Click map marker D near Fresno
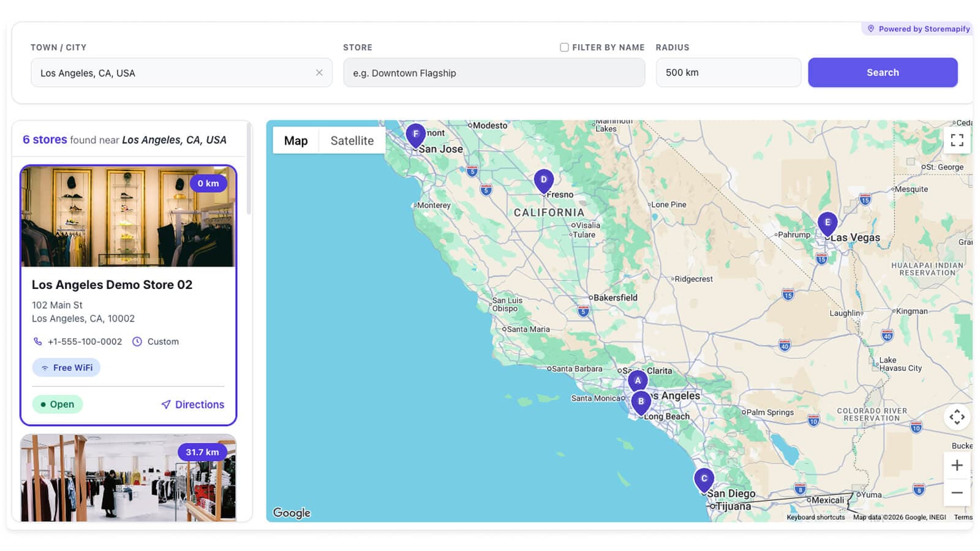This screenshot has width=980, height=551. tap(543, 181)
